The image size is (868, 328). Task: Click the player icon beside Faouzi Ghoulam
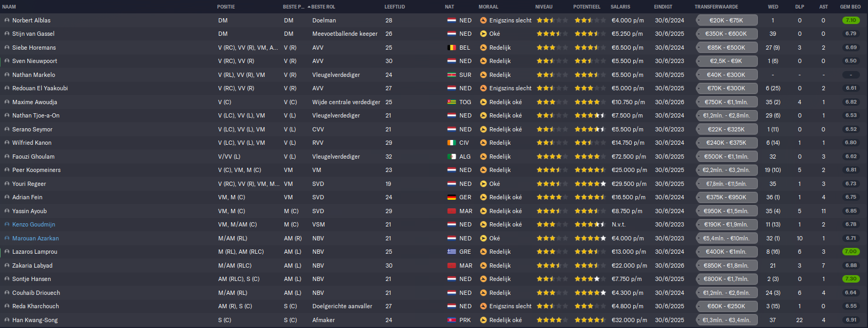[7, 157]
